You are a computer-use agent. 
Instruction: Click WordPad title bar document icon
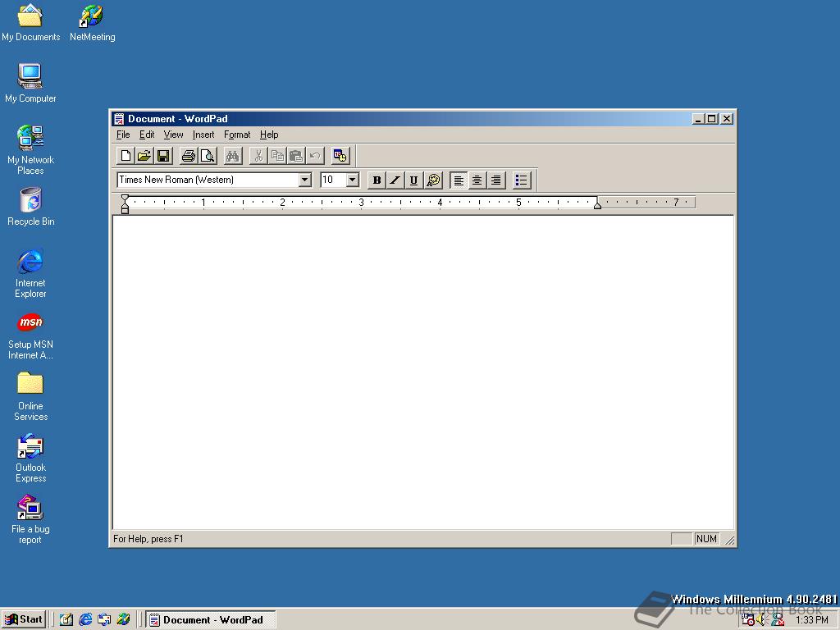pos(119,119)
